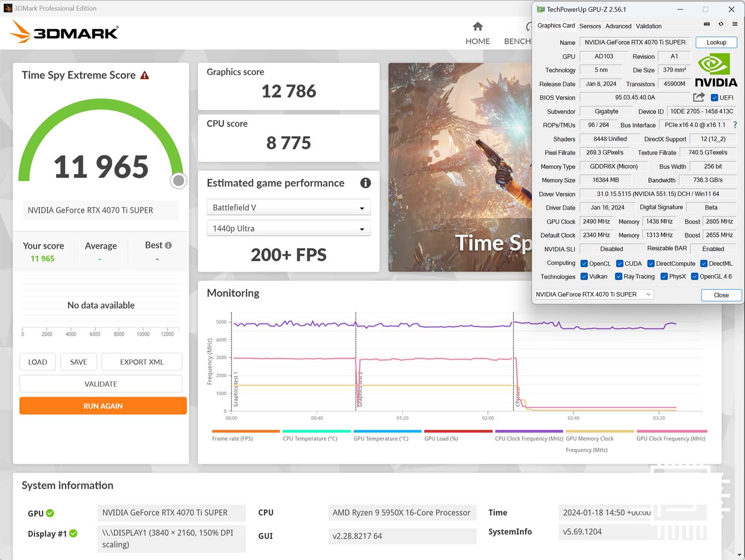
Task: Click the EXPORT XML button
Action: 142,362
